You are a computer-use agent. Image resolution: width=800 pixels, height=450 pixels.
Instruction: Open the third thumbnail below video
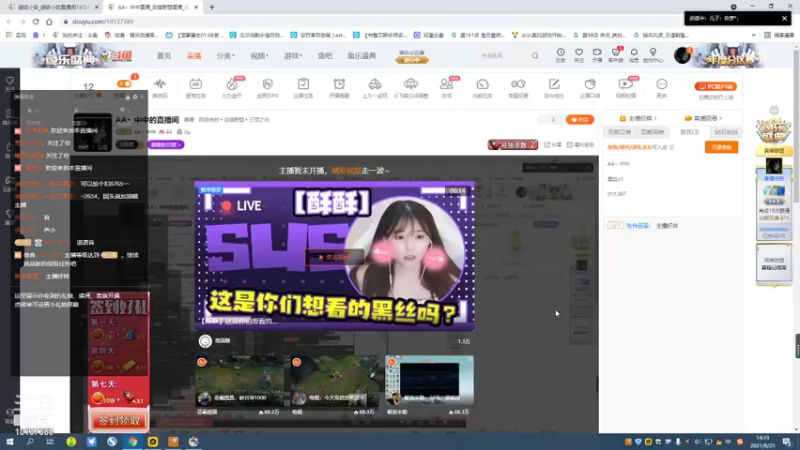[430, 381]
